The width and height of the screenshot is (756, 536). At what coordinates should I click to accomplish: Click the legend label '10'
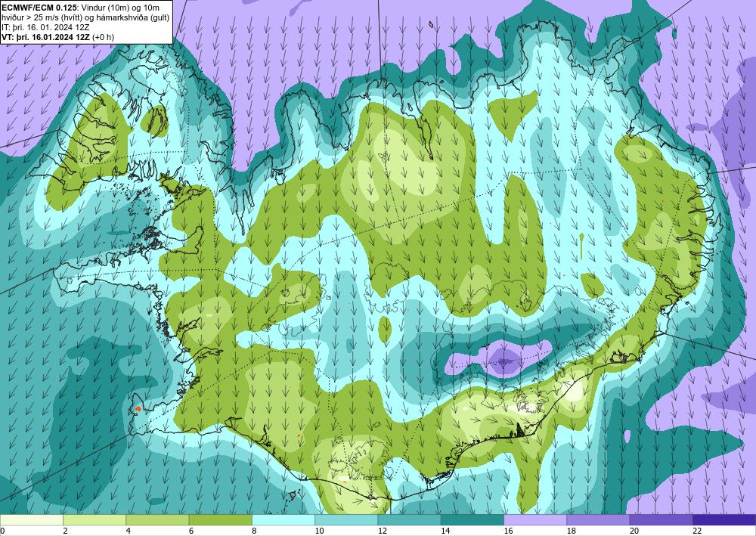(x=319, y=531)
